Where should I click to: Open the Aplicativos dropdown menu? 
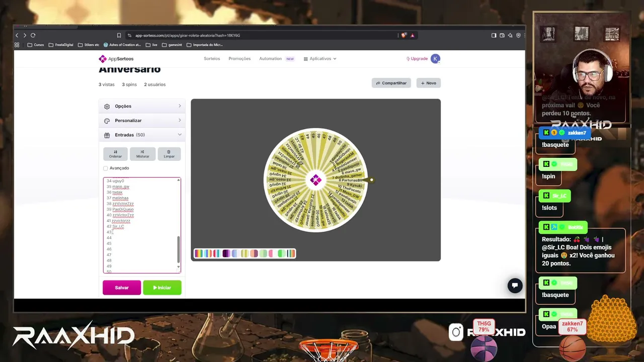[x=320, y=59]
